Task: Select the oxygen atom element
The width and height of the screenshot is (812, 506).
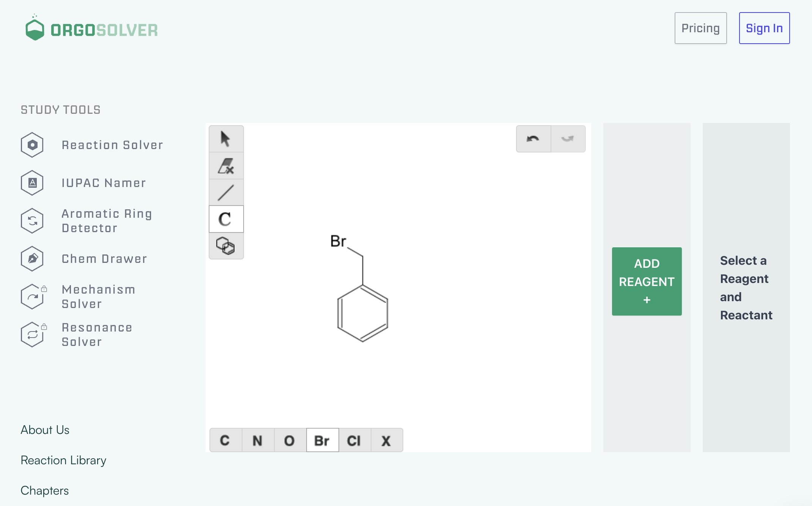Action: point(290,440)
